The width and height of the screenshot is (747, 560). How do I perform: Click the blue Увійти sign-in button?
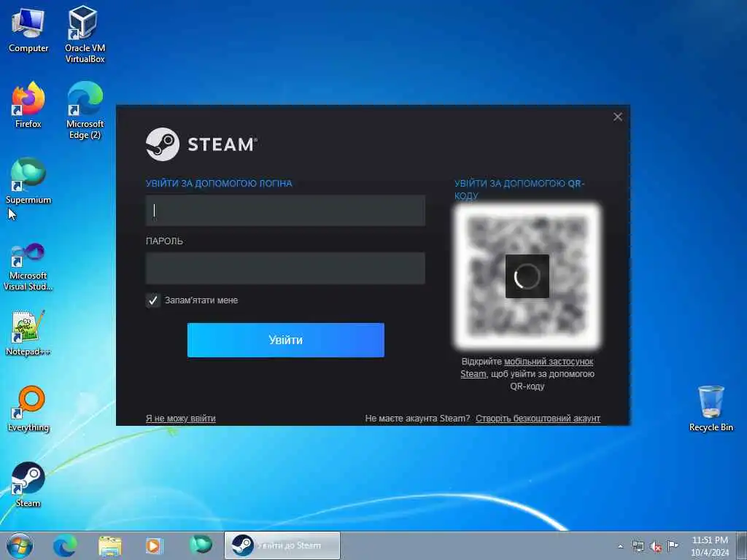(285, 340)
